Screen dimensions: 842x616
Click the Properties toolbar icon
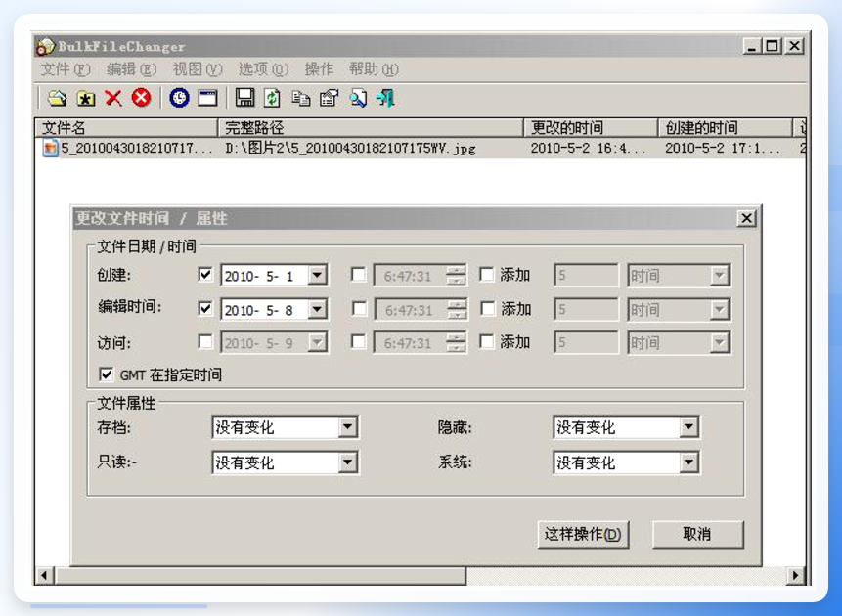point(329,99)
